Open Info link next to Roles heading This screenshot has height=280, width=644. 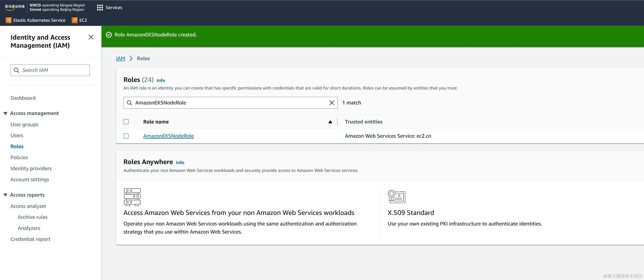tap(161, 80)
